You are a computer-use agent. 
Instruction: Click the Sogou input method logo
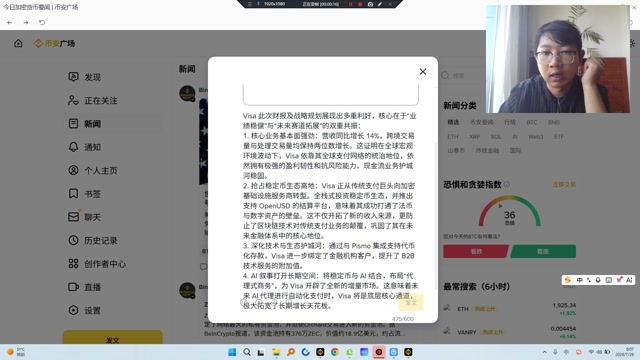[567, 280]
